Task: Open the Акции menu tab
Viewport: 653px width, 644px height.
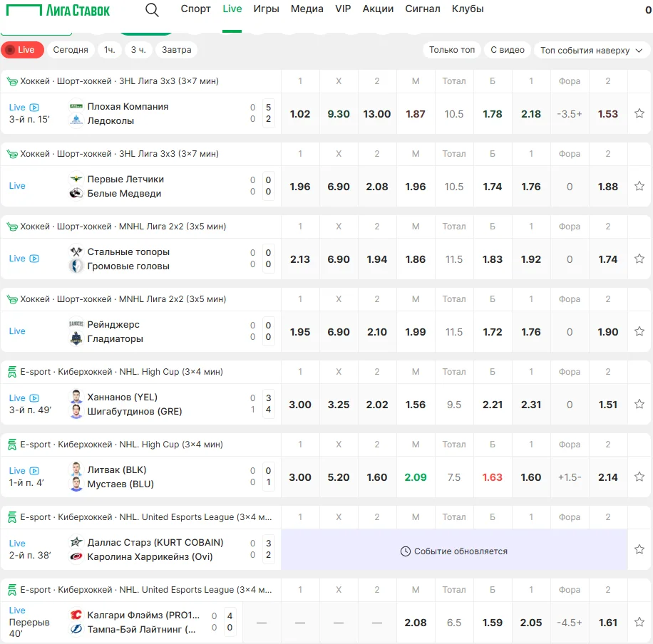Action: click(x=378, y=9)
